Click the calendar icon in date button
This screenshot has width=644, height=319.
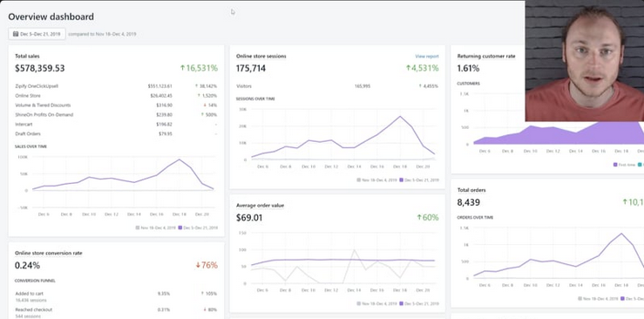(x=16, y=34)
